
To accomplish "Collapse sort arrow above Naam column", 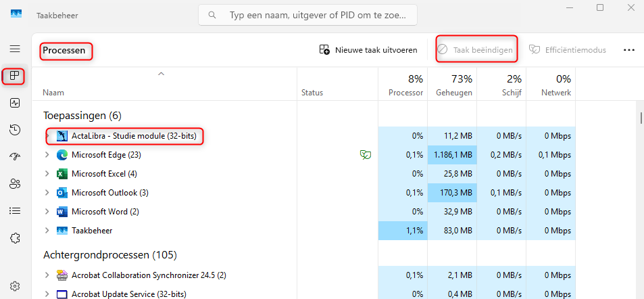I will pos(161,74).
